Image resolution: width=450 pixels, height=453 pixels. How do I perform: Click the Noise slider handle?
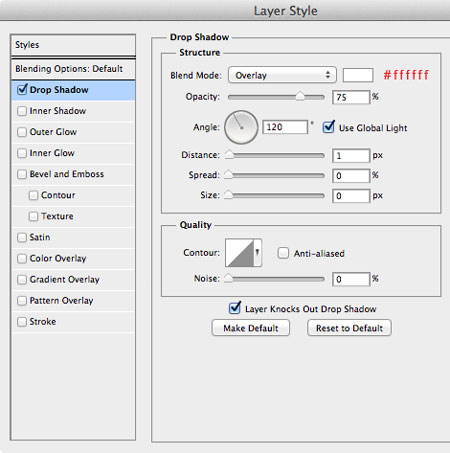[228, 278]
